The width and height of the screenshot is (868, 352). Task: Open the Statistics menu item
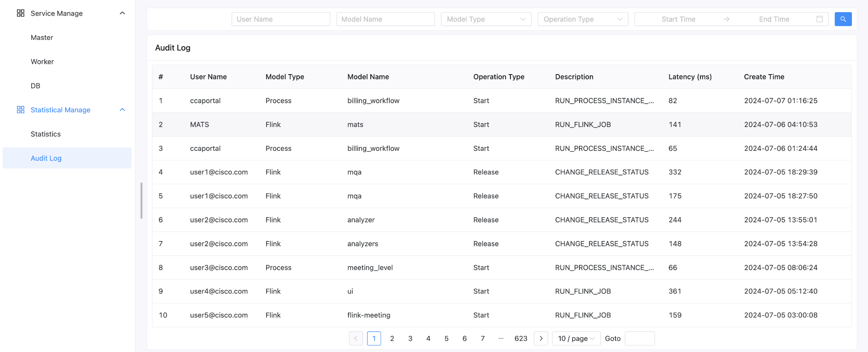pos(46,134)
